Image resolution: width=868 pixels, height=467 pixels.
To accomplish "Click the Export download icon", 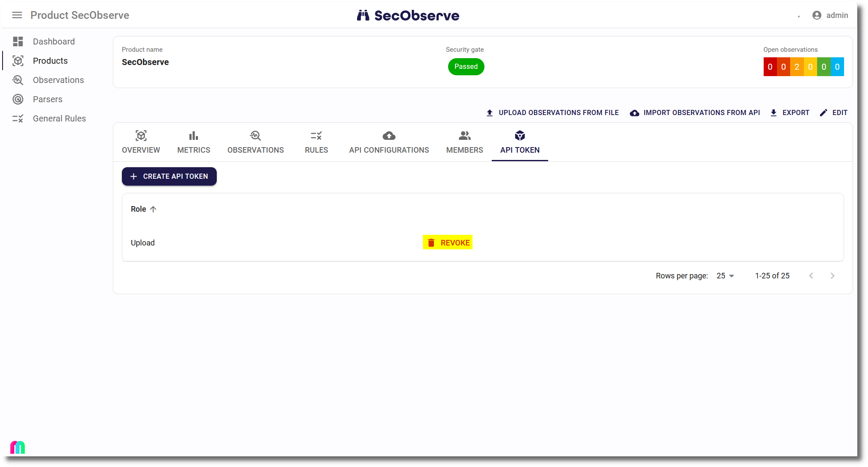I will (x=774, y=112).
